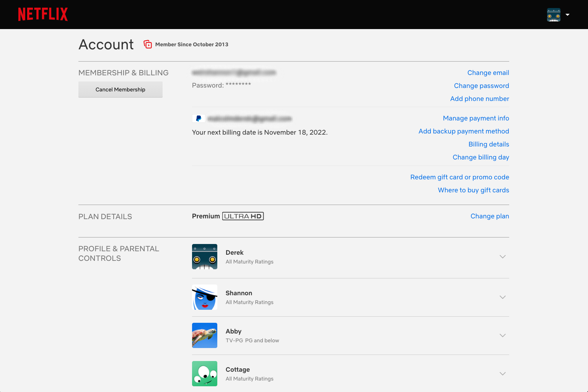Click the Change plan link
This screenshot has width=588, height=392.
[x=490, y=216]
